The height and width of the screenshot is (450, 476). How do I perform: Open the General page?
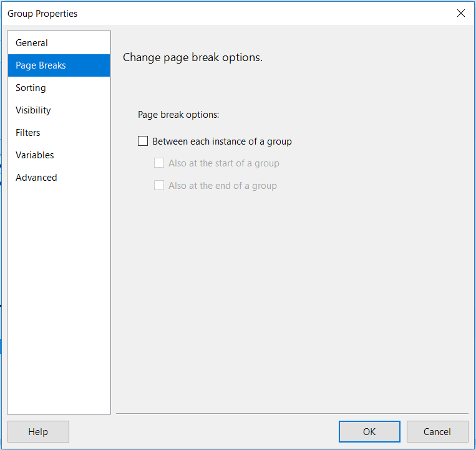(59, 43)
